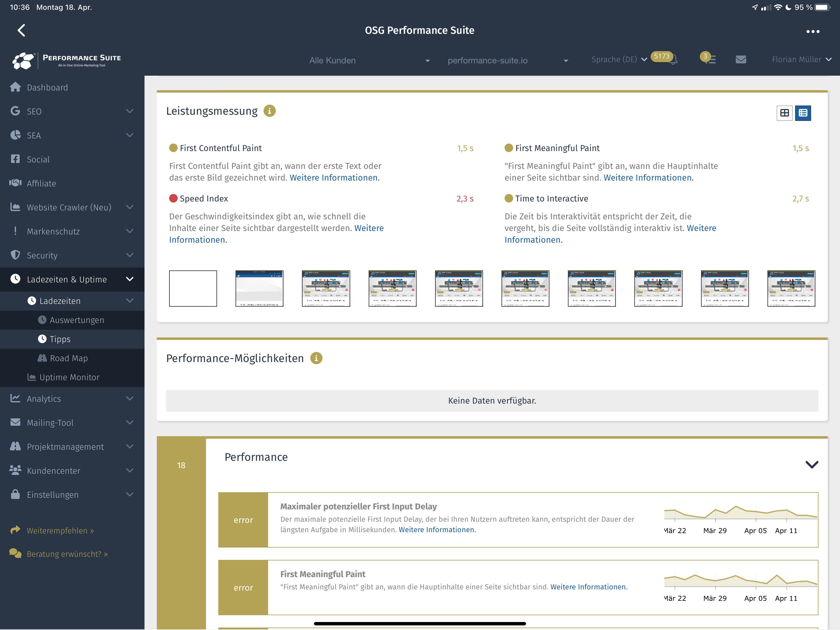The height and width of the screenshot is (630, 840).
Task: Click the Weiterempfehlen » link
Action: coord(60,530)
